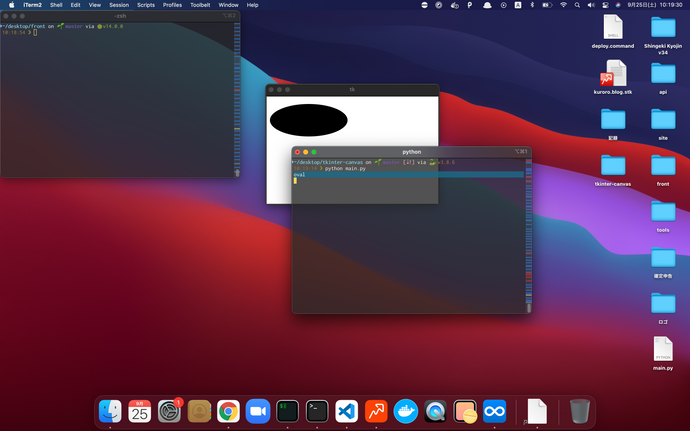
Task: Select the ロゴ folder on desktop
Action: pyautogui.click(x=663, y=308)
